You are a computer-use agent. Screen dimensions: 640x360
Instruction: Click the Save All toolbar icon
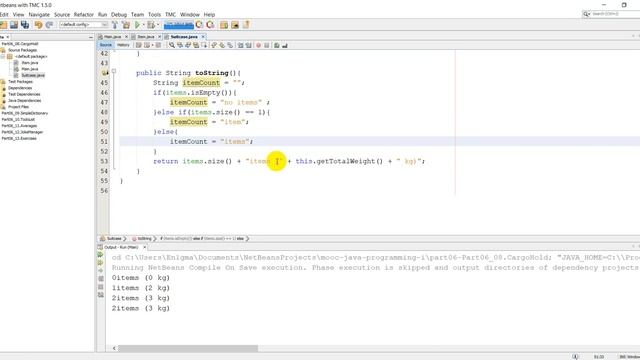[25, 25]
